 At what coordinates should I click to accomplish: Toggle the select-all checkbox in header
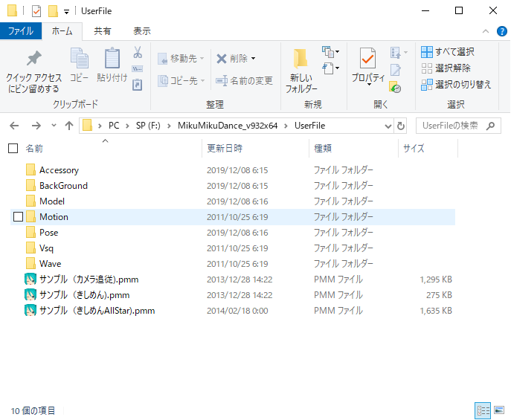13,149
